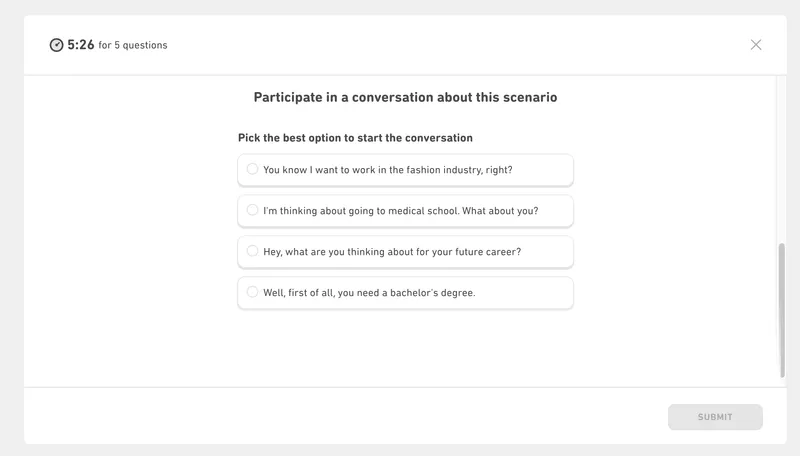Click the vertical scrollbar thumb

[782, 310]
